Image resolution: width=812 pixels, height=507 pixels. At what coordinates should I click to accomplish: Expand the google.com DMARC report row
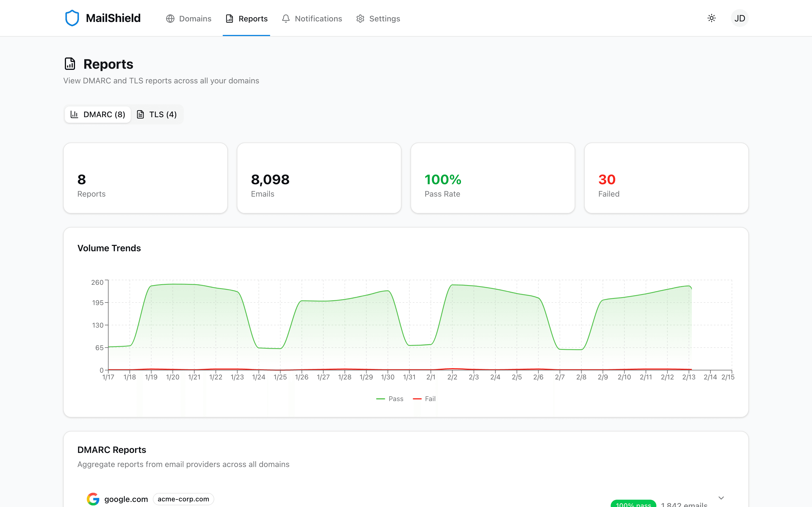(721, 498)
